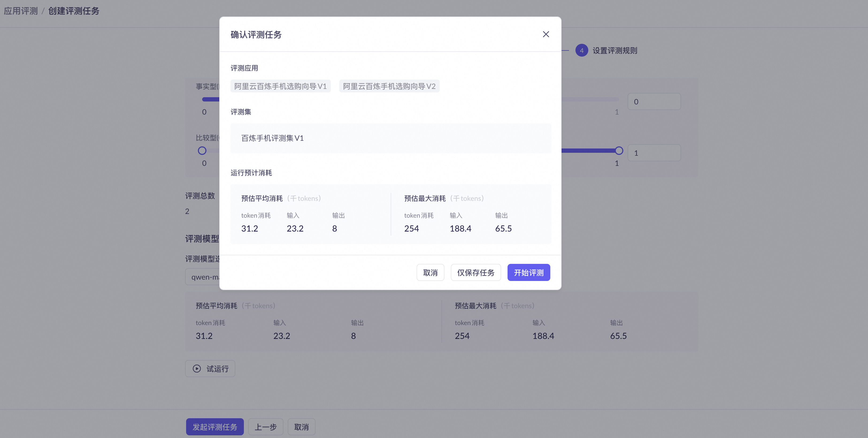Click 发起评测任务 button at bottom
This screenshot has width=868, height=438.
(215, 427)
